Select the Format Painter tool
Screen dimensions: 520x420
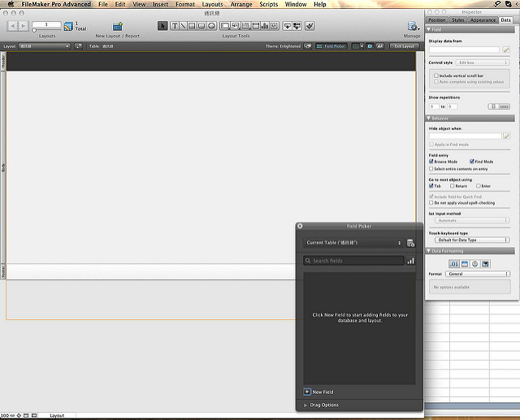coord(310,26)
